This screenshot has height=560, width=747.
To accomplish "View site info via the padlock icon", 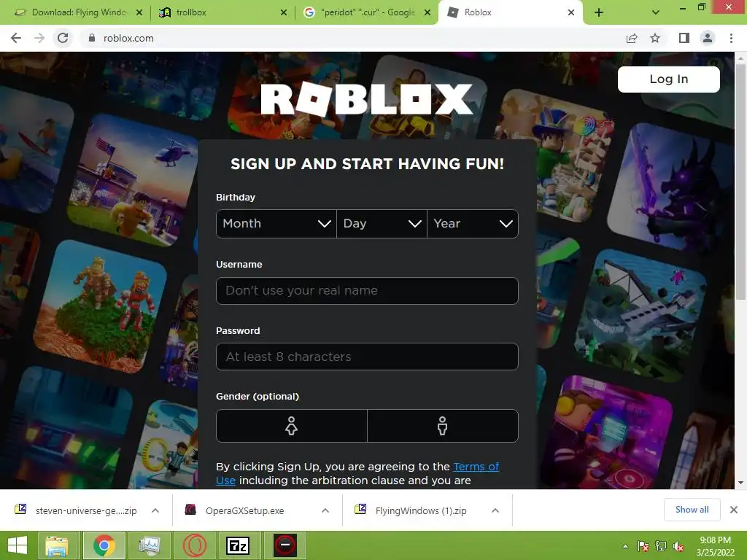I will [92, 38].
